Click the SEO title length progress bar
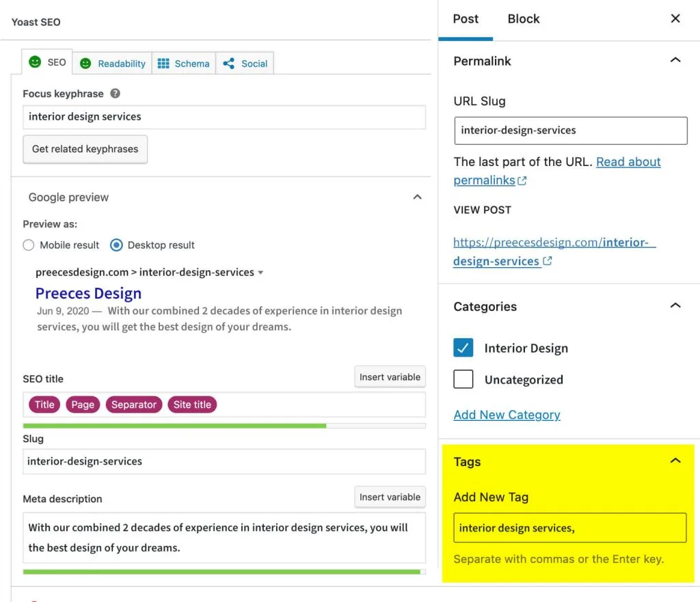 coord(224,426)
